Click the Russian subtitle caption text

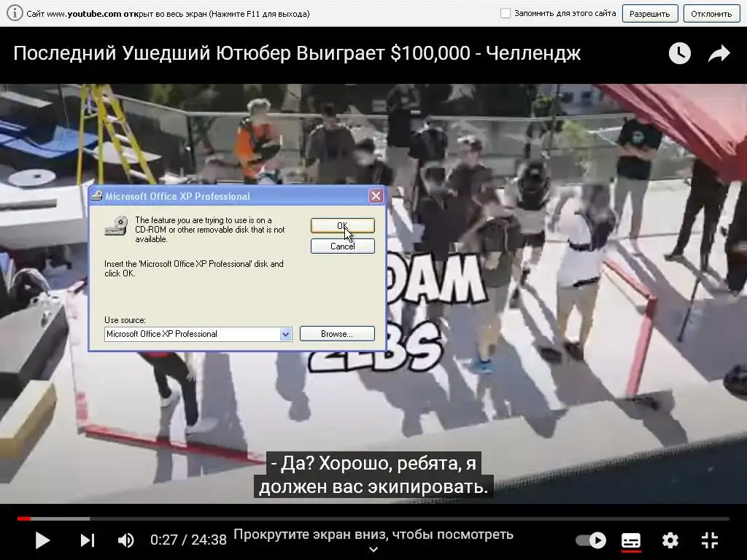pyautogui.click(x=373, y=475)
